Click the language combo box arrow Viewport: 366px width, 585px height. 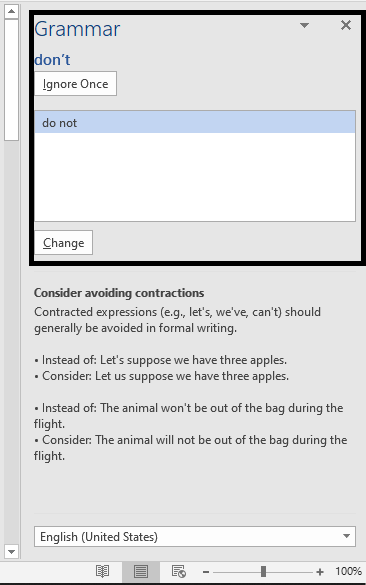pyautogui.click(x=346, y=536)
